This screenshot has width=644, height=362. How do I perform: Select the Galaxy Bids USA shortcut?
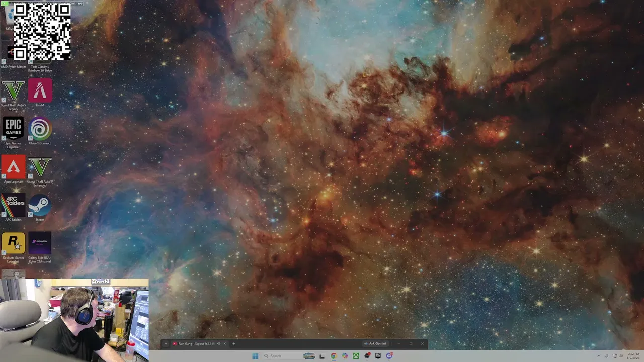[x=40, y=248]
